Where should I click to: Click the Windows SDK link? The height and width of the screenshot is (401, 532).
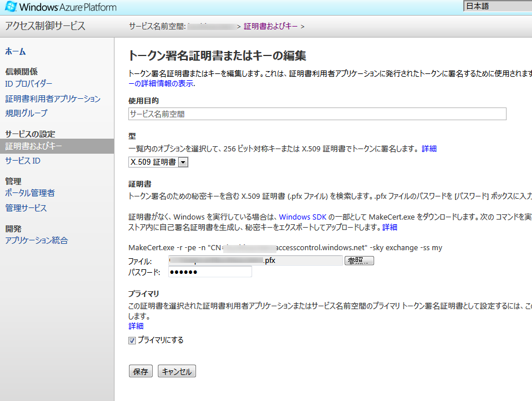coord(302,217)
